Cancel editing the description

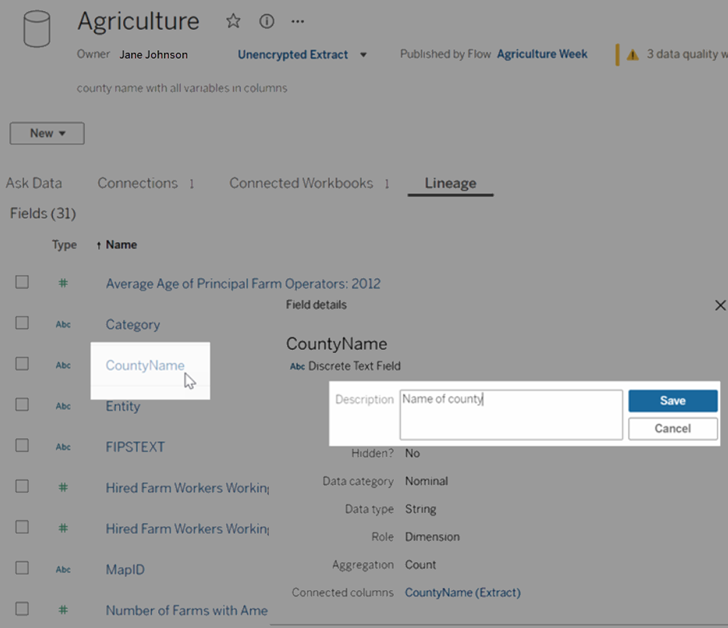673,428
